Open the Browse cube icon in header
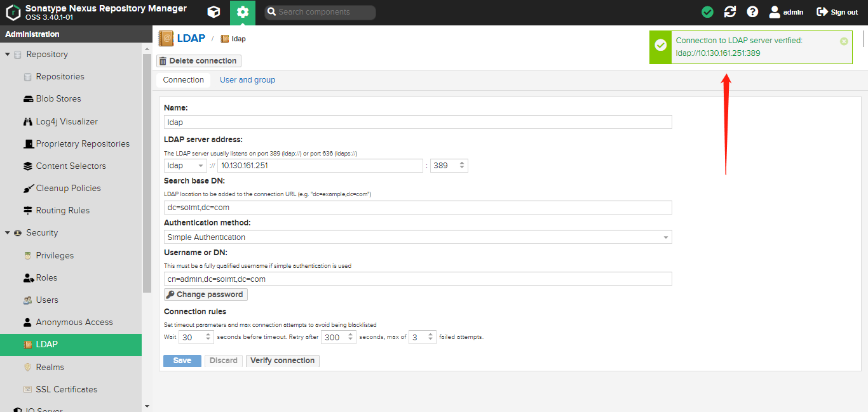This screenshot has height=412, width=868. pyautogui.click(x=214, y=12)
